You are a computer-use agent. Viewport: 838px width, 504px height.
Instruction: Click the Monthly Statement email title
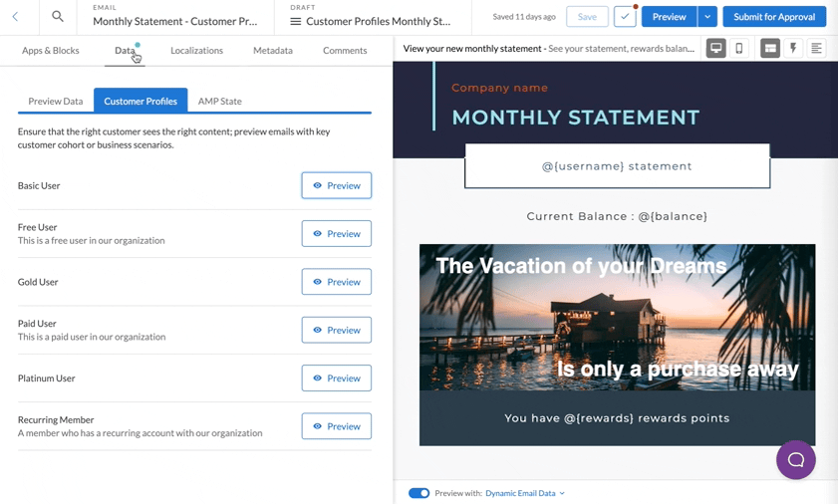174,21
